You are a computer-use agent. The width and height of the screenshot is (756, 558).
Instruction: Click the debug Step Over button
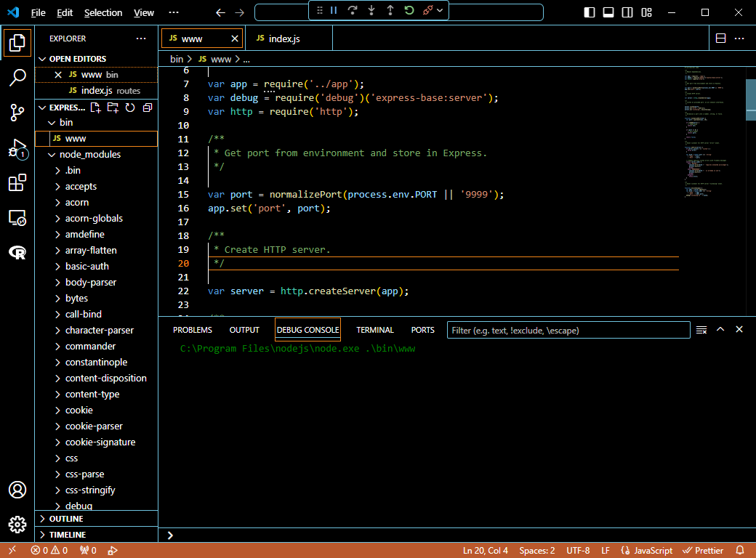(353, 10)
